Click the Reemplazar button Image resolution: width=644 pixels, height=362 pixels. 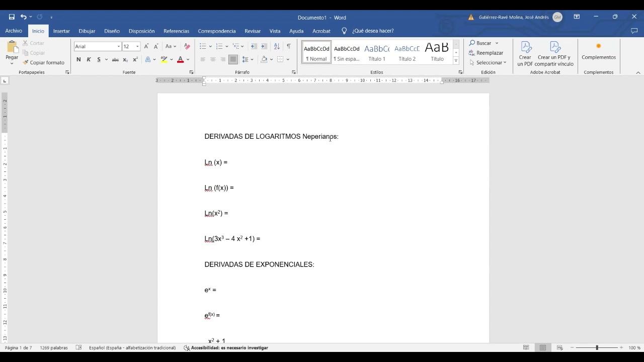point(486,53)
